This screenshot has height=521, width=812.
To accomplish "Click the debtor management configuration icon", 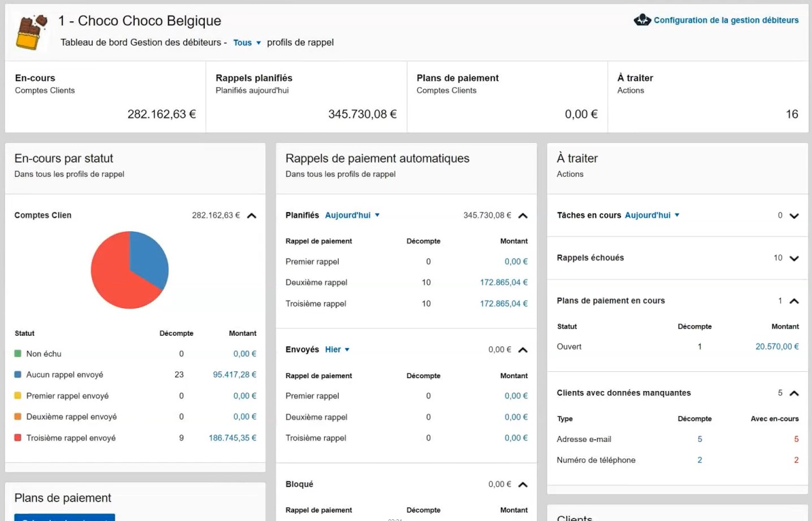I will click(642, 20).
